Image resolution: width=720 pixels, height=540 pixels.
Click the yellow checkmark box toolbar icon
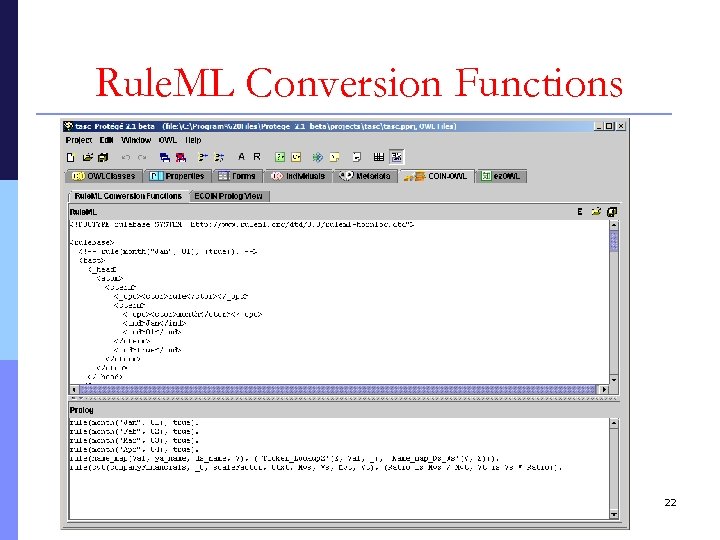tap(296, 158)
